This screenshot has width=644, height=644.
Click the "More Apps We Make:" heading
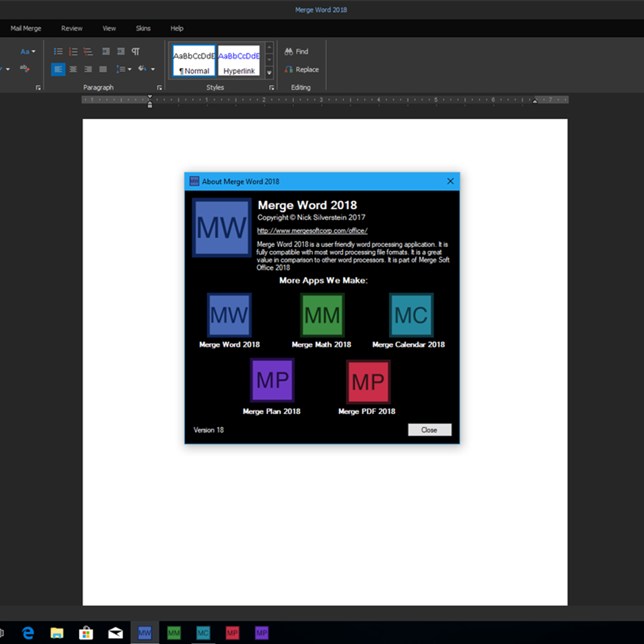coord(323,281)
